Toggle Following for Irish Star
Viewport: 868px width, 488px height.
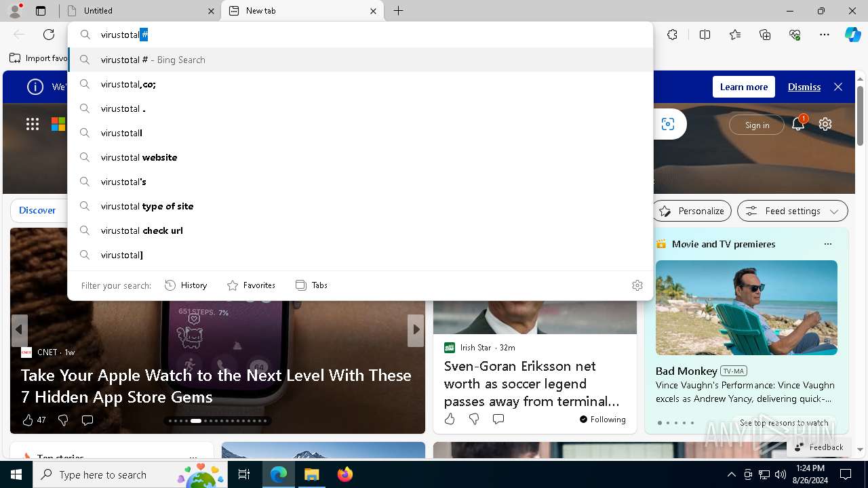[x=602, y=420]
